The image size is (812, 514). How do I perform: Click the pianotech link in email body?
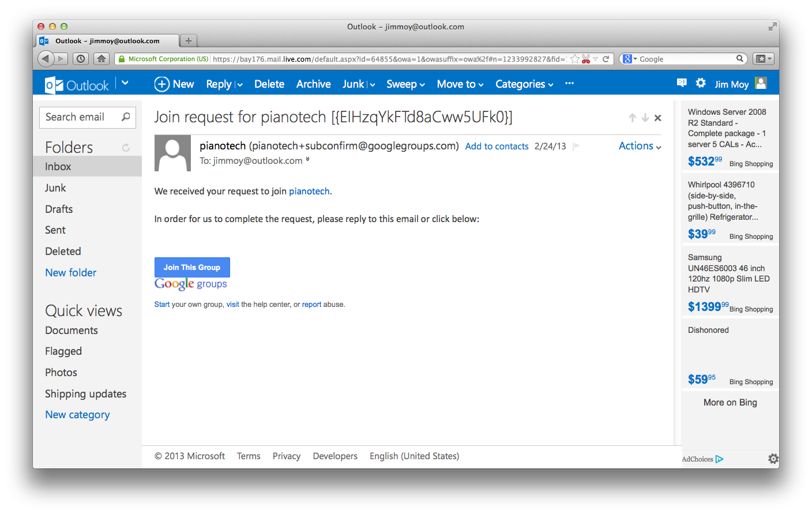309,192
